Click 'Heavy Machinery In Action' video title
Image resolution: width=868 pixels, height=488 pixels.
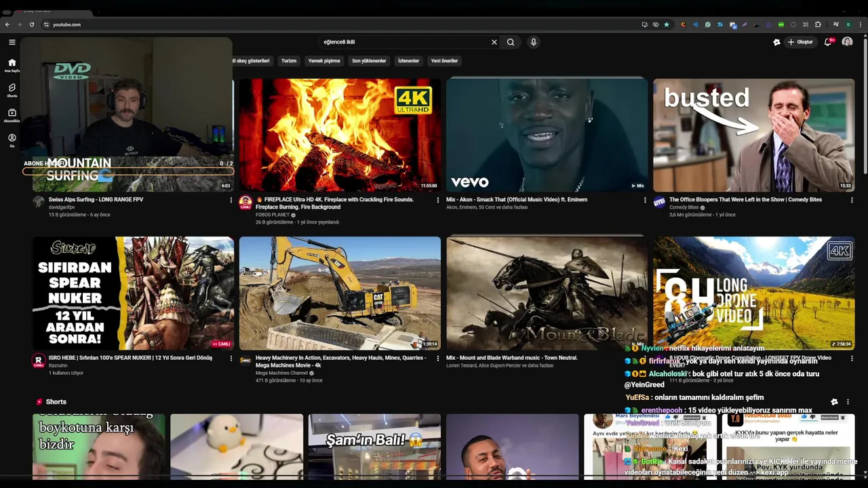point(340,361)
